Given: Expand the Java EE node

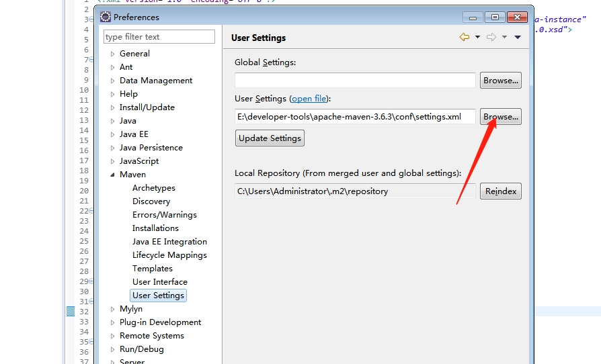Looking at the screenshot, I should [x=112, y=134].
